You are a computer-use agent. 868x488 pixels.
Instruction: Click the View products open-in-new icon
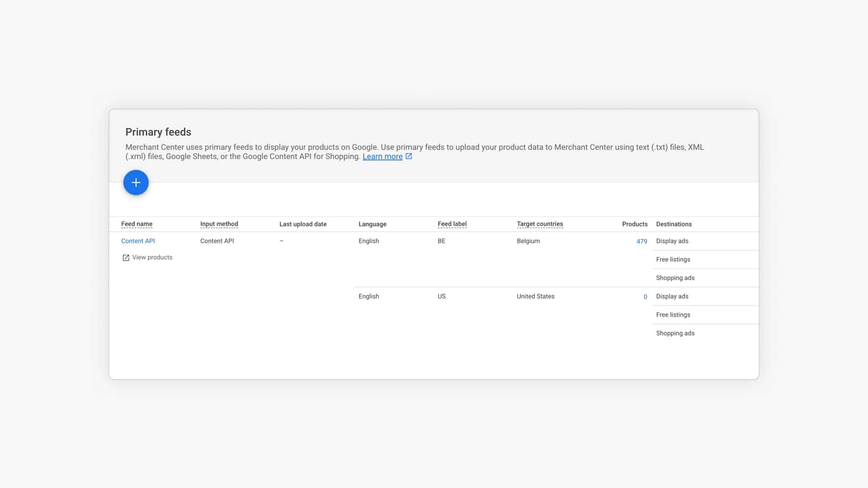(126, 258)
